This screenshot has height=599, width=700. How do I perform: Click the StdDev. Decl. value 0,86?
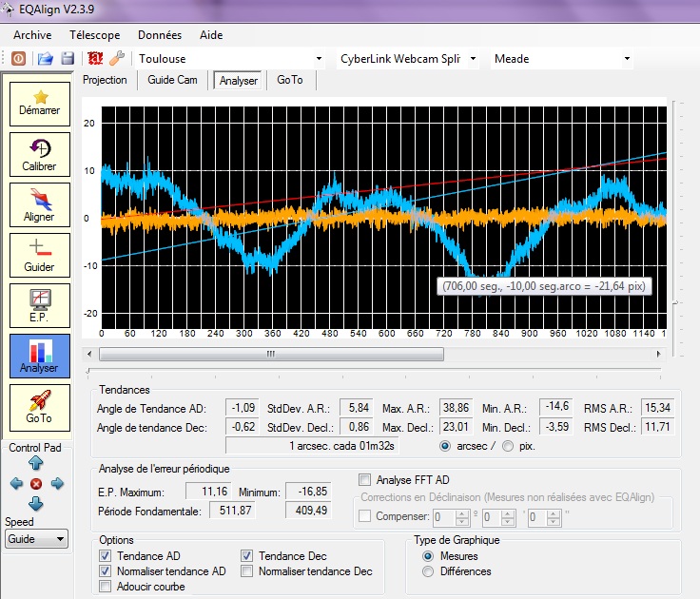(357, 427)
